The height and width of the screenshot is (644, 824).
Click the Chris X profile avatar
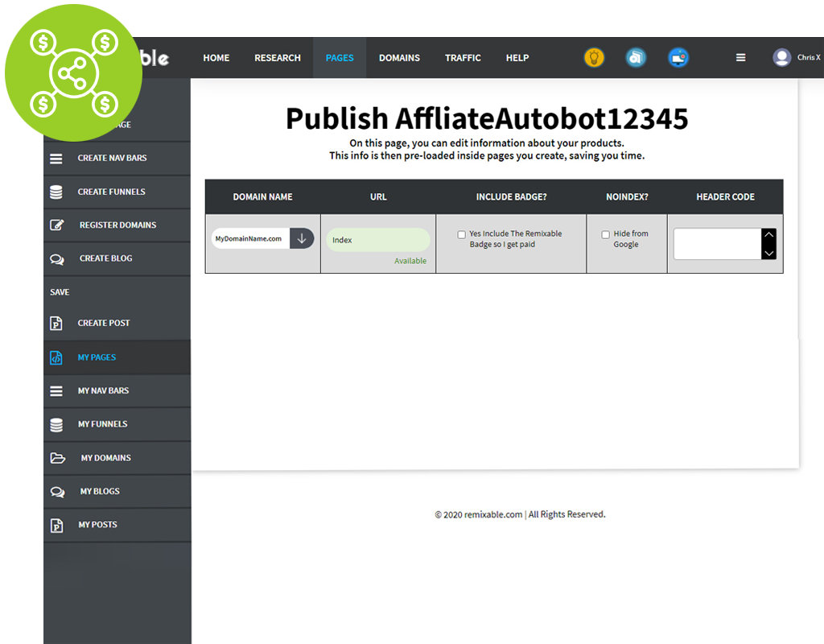pyautogui.click(x=781, y=57)
